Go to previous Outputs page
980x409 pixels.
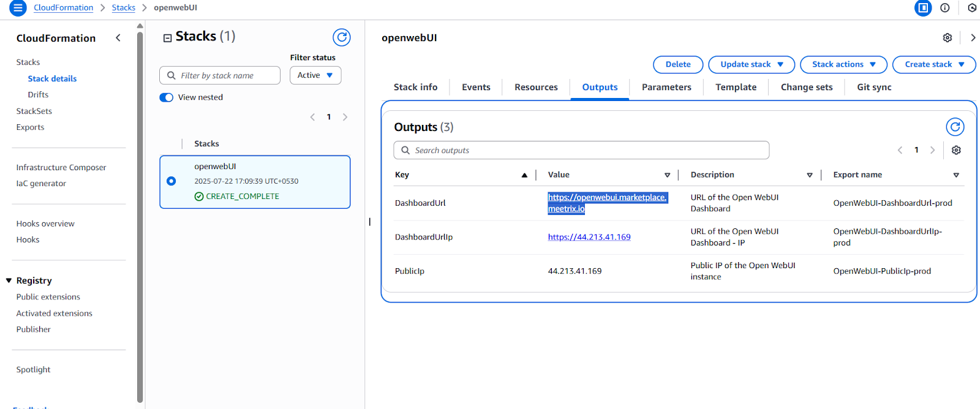pyautogui.click(x=900, y=150)
